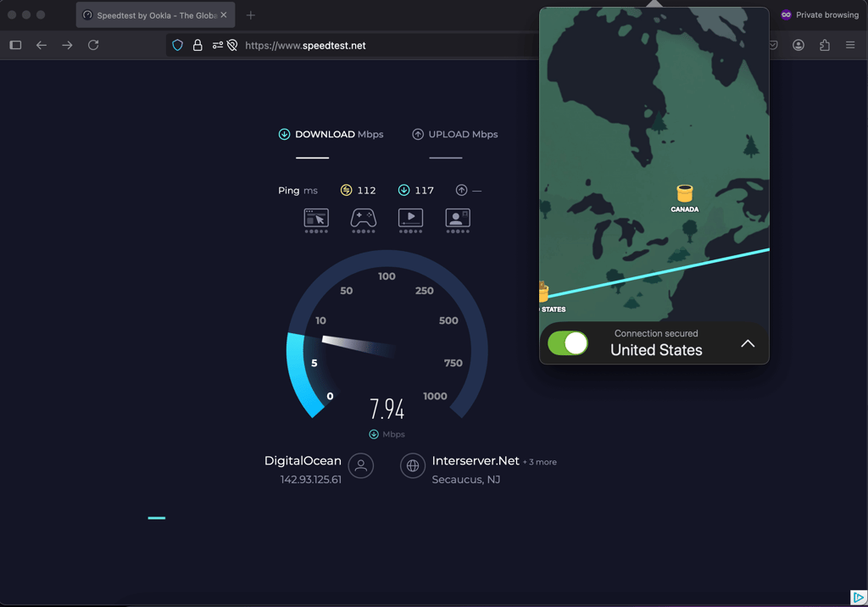Click the upload arrow icon beside UPLOAD
868x607 pixels.
pyautogui.click(x=418, y=134)
